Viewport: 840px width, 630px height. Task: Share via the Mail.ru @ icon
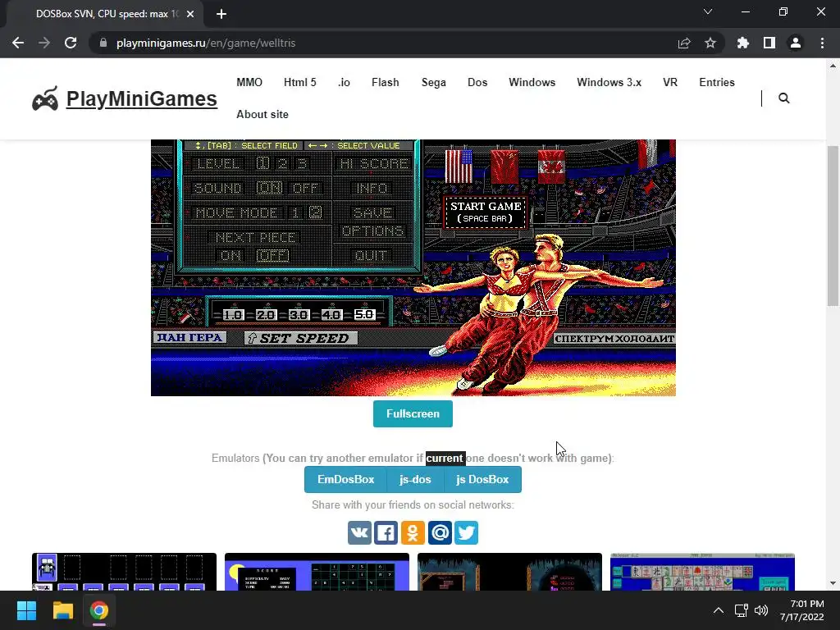coord(440,532)
